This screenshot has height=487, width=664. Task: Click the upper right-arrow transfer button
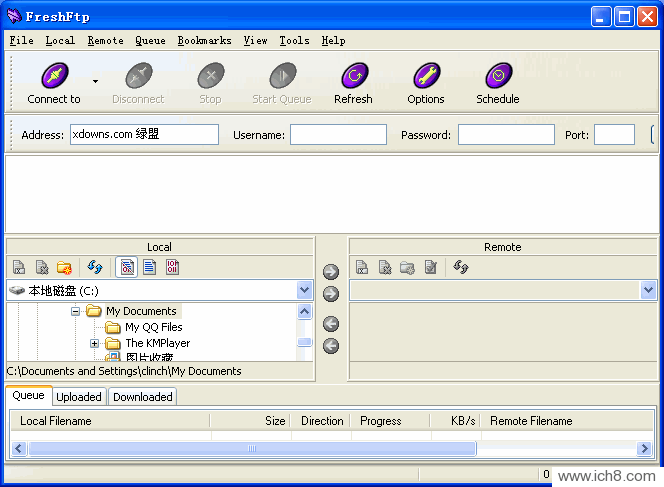point(331,272)
